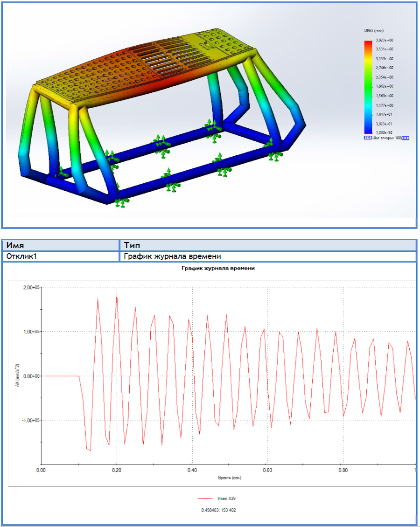Click the 0,40 x-axis tick label
Viewport: 420px width, 527px height.
tap(192, 470)
